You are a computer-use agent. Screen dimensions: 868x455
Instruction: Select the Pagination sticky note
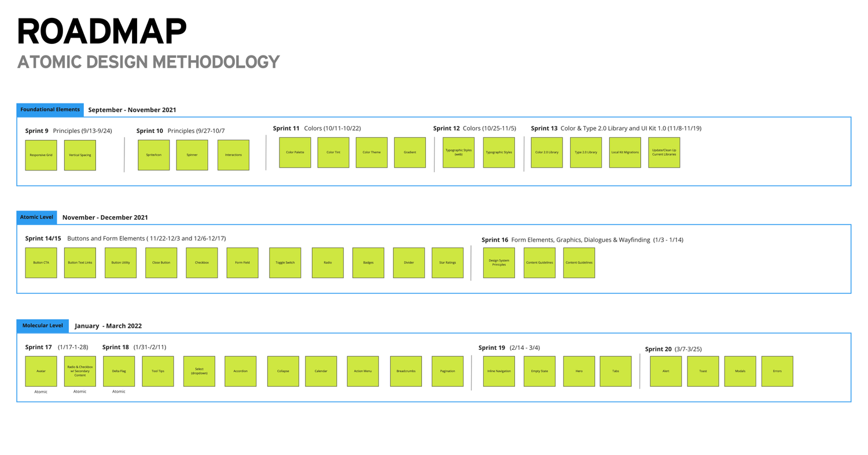(x=448, y=371)
